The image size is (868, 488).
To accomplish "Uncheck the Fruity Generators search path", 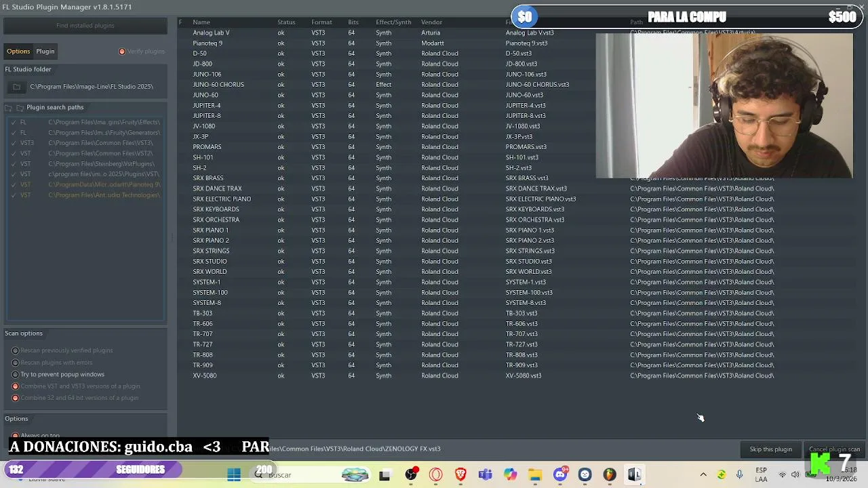I will click(x=14, y=133).
